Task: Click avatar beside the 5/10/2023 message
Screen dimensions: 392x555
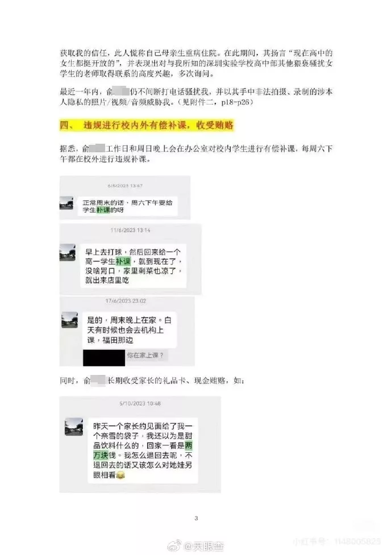Action: click(x=74, y=427)
